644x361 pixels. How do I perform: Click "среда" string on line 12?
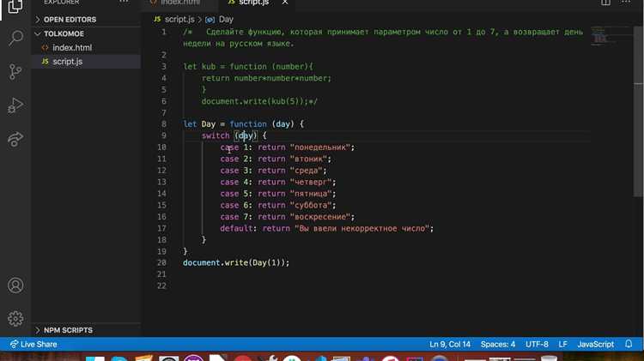[x=308, y=171]
